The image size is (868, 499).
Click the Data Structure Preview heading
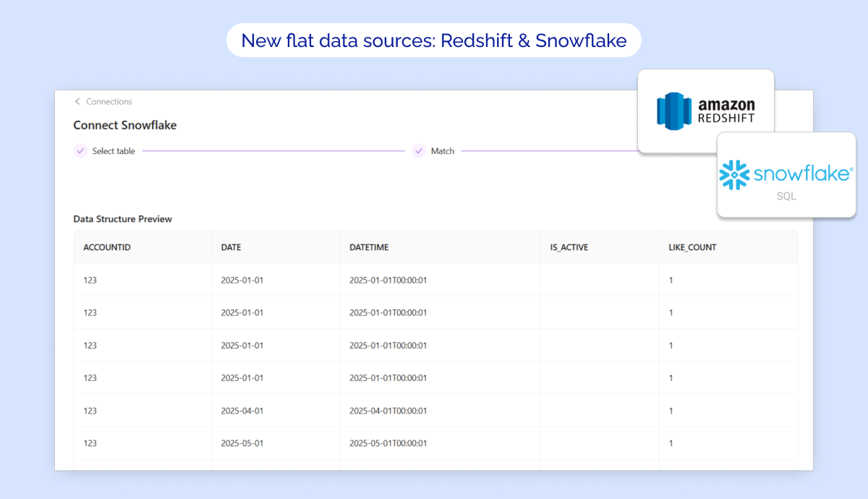click(122, 219)
